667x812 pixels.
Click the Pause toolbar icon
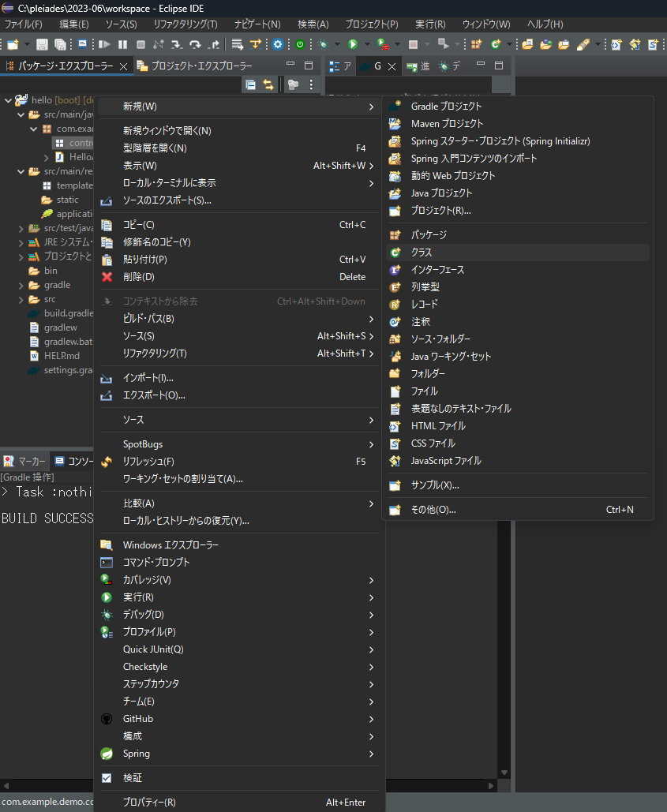122,44
